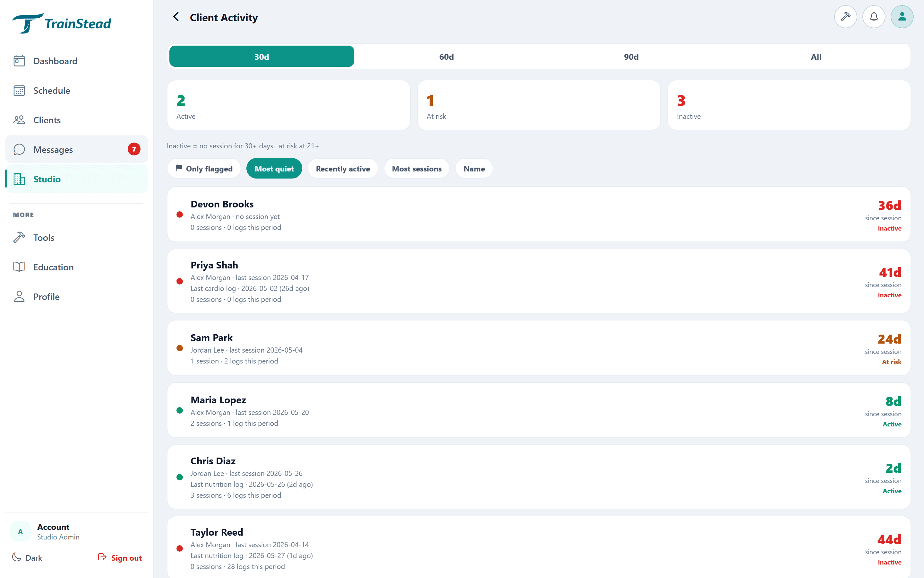Click the Client Activity page title

(x=224, y=17)
